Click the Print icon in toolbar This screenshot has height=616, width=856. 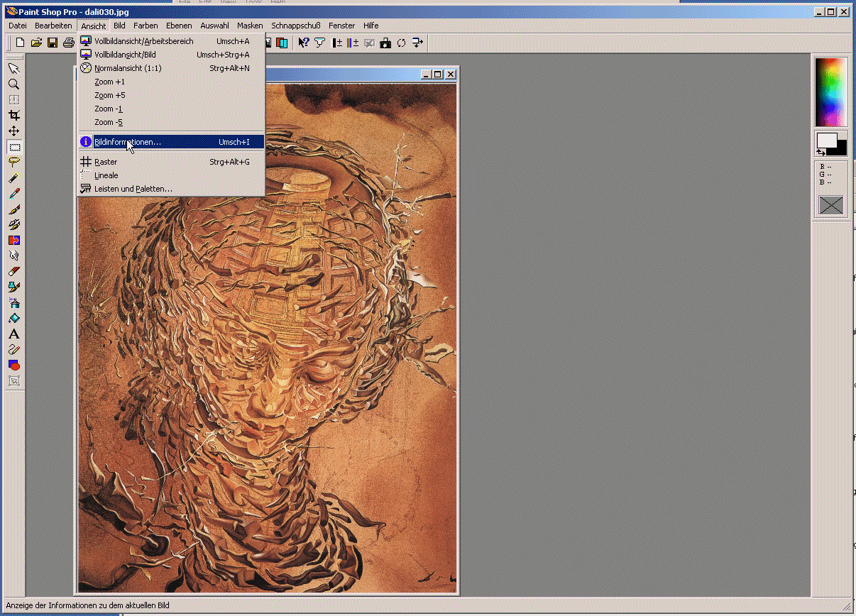coord(69,43)
